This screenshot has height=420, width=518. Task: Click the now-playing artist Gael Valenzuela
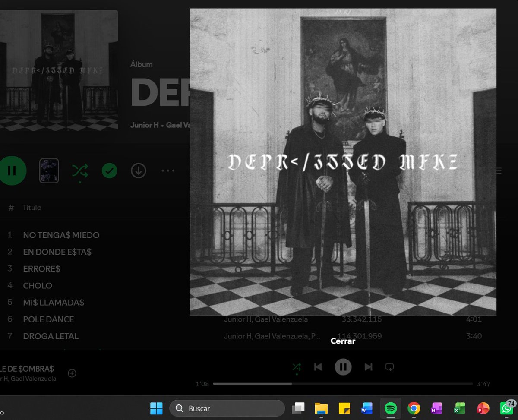pyautogui.click(x=33, y=379)
